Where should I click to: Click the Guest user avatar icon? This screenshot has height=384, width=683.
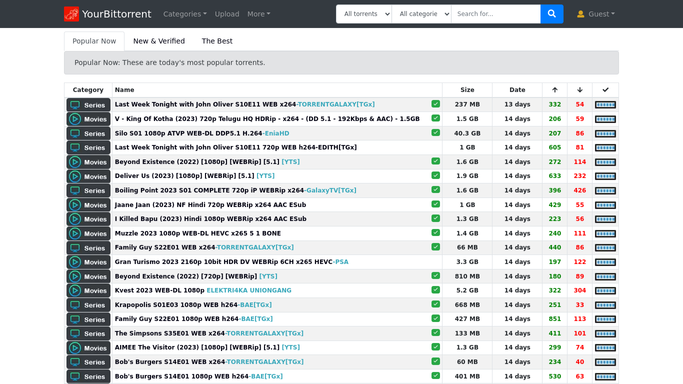(x=580, y=14)
